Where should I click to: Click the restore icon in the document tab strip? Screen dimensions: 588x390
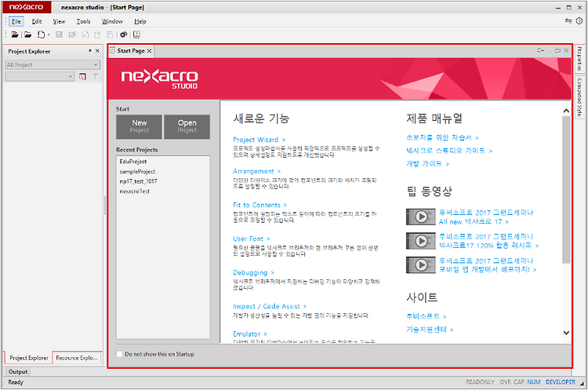pos(557,50)
